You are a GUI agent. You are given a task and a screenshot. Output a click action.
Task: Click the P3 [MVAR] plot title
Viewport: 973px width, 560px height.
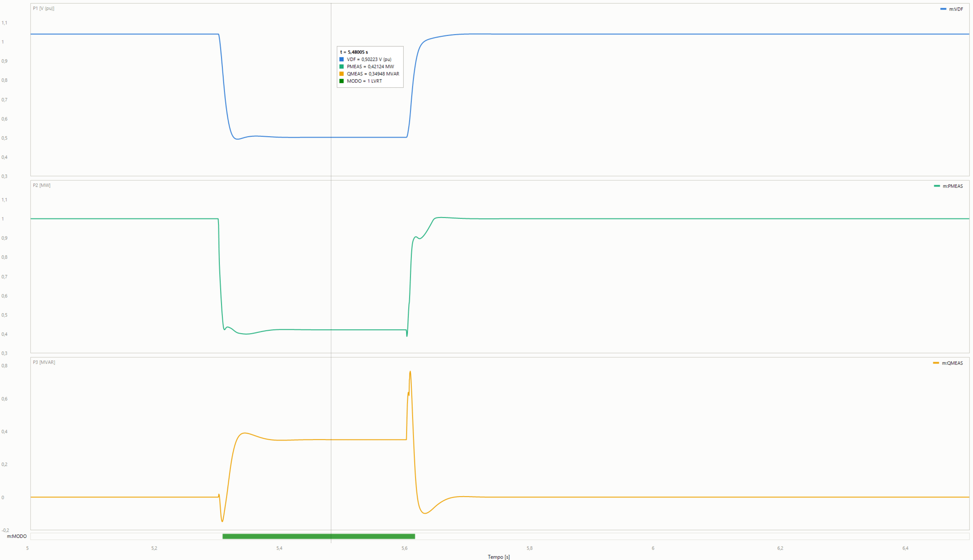pos(44,362)
